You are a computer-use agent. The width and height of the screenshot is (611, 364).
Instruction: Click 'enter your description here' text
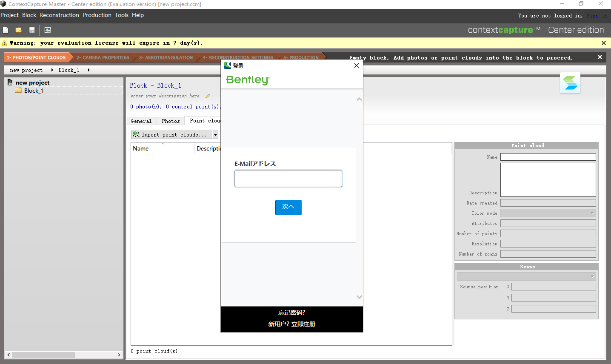pyautogui.click(x=165, y=96)
